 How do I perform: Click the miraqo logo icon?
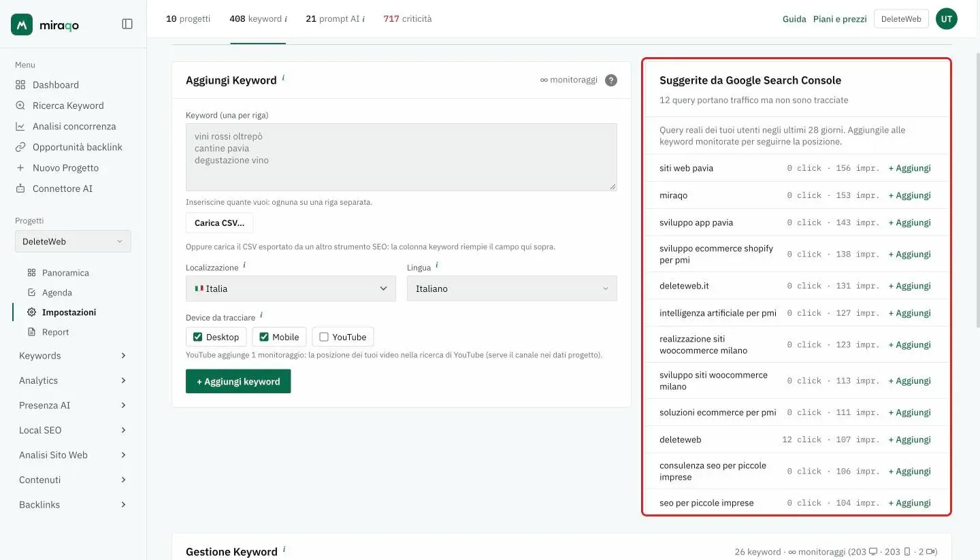tap(22, 24)
